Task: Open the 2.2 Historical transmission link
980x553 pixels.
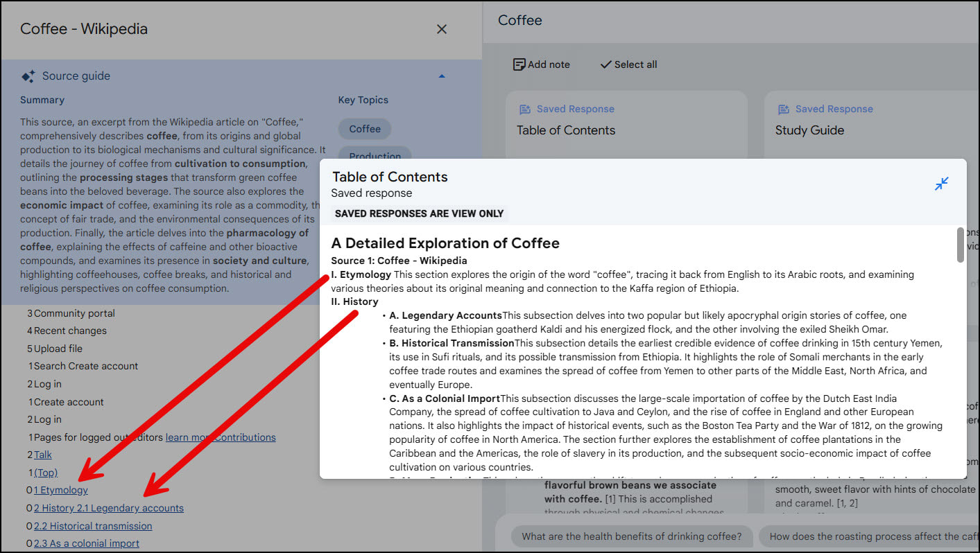Action: (93, 526)
